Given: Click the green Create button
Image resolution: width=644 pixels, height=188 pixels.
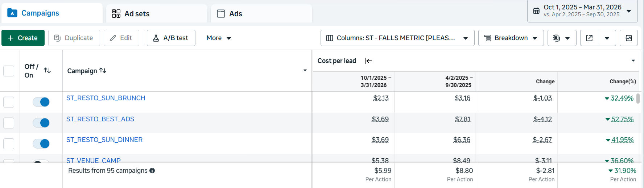Looking at the screenshot, I should click(23, 38).
